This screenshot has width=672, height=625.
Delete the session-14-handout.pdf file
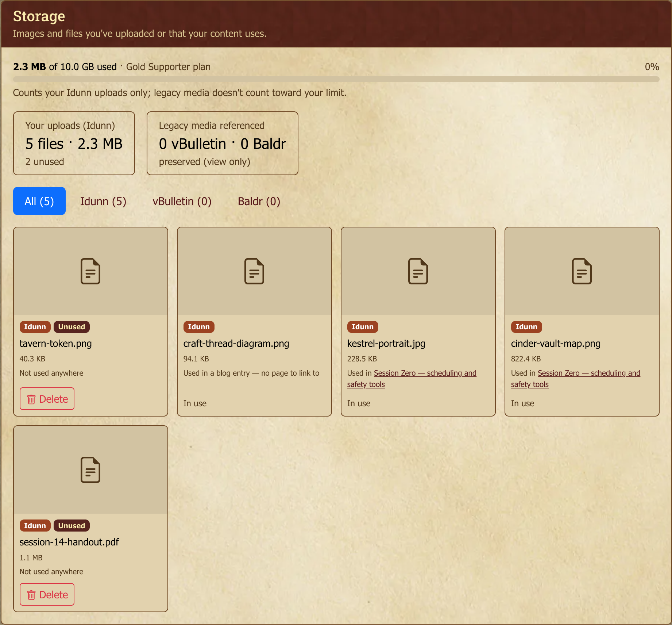click(x=47, y=594)
